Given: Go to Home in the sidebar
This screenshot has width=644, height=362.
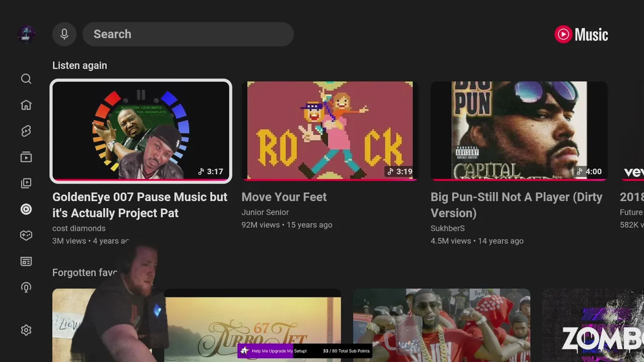Looking at the screenshot, I should (26, 105).
